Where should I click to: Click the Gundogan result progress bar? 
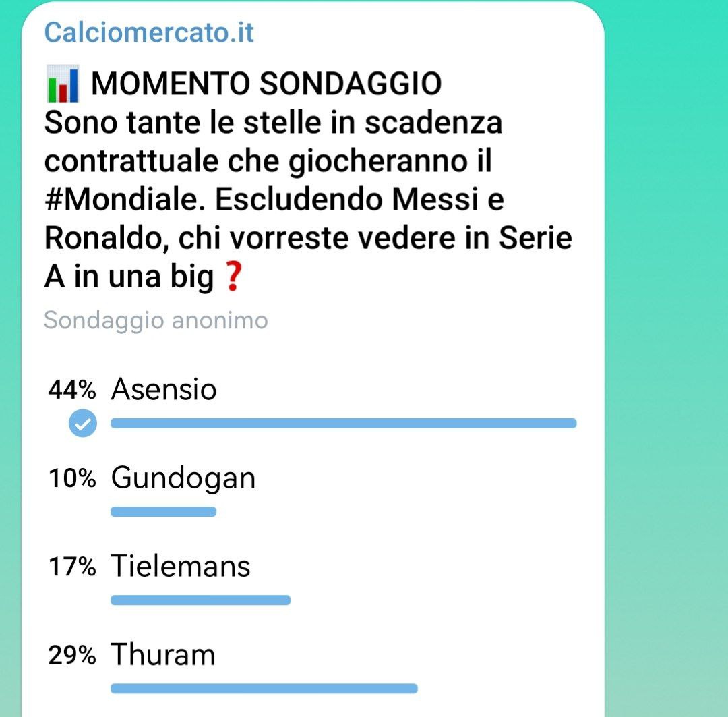point(163,512)
